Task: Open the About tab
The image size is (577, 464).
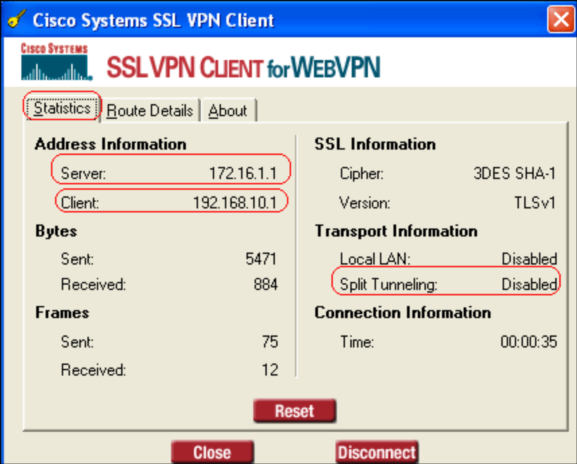Action: click(x=228, y=110)
